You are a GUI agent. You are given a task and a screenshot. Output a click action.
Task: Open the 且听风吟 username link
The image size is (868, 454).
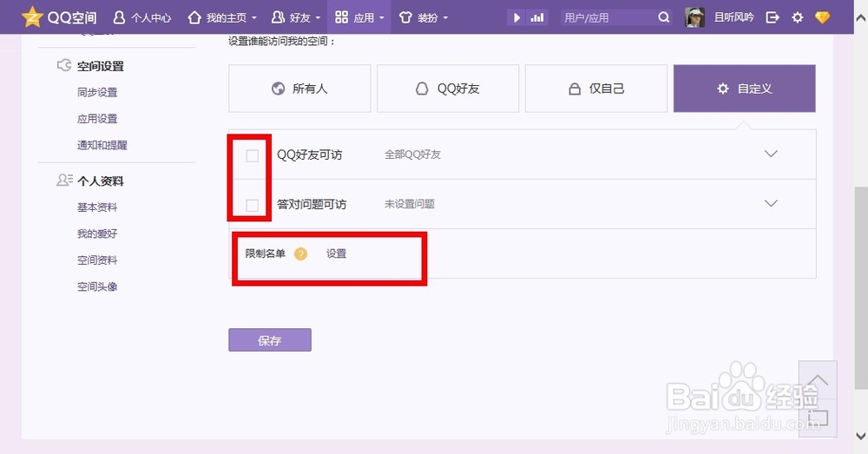733,17
